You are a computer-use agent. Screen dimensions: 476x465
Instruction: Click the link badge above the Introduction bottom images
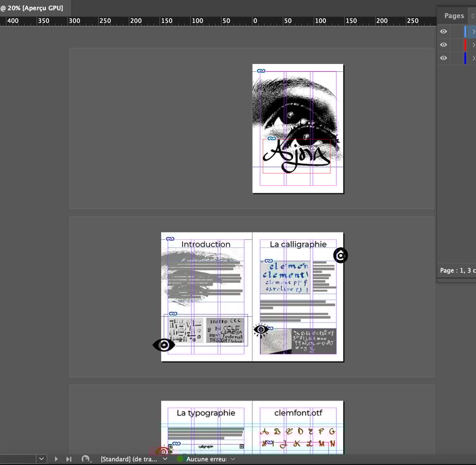(173, 314)
